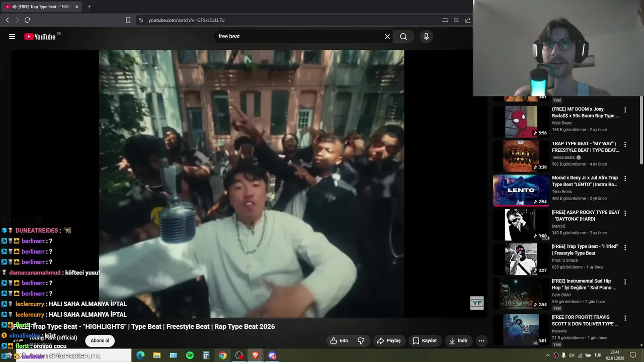Visit the Tyno Beats channel name
This screenshot has width=644, height=362.
coord(562,192)
